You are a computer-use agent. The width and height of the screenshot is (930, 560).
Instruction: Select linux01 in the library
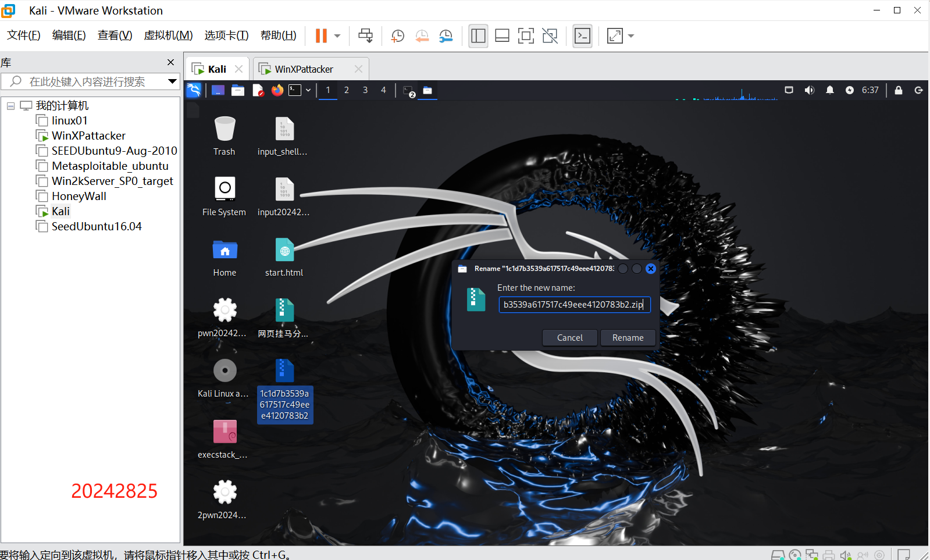pyautogui.click(x=69, y=120)
